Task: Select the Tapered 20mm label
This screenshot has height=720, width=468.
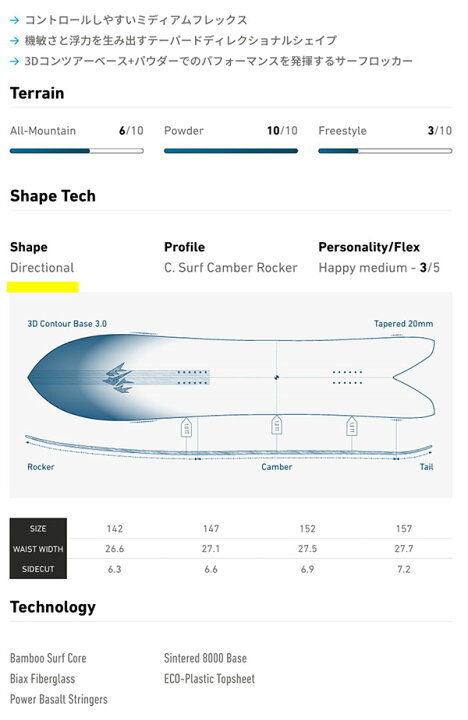Action: tap(403, 324)
